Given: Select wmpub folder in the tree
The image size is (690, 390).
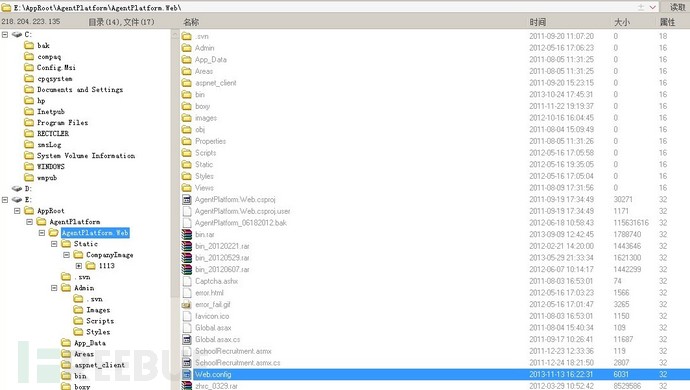Looking at the screenshot, I should pyautogui.click(x=47, y=177).
